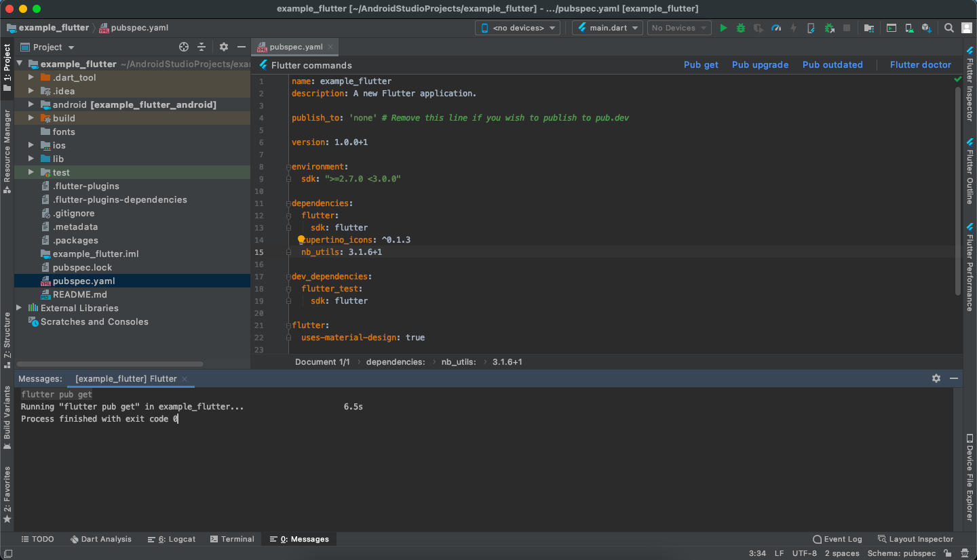Start debugging with the green bug icon
Screen dimensions: 977x560
coord(741,28)
